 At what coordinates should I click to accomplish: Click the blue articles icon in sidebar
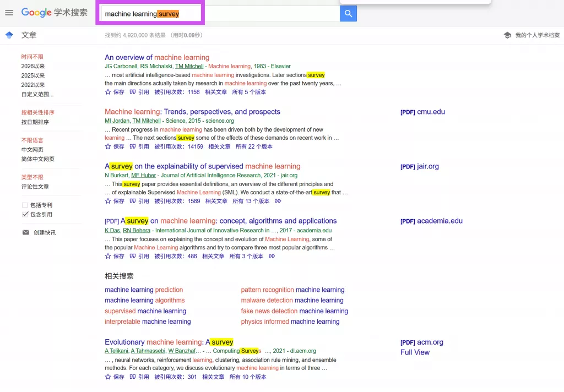pyautogui.click(x=9, y=35)
